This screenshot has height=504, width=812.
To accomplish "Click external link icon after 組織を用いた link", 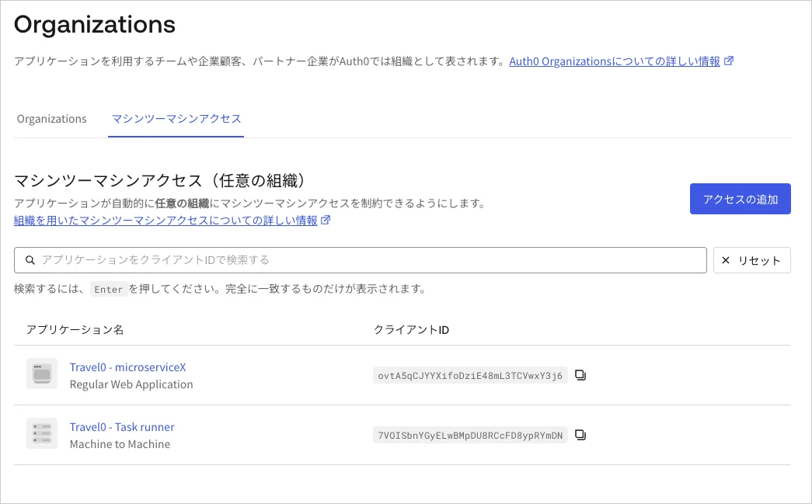I will click(326, 220).
